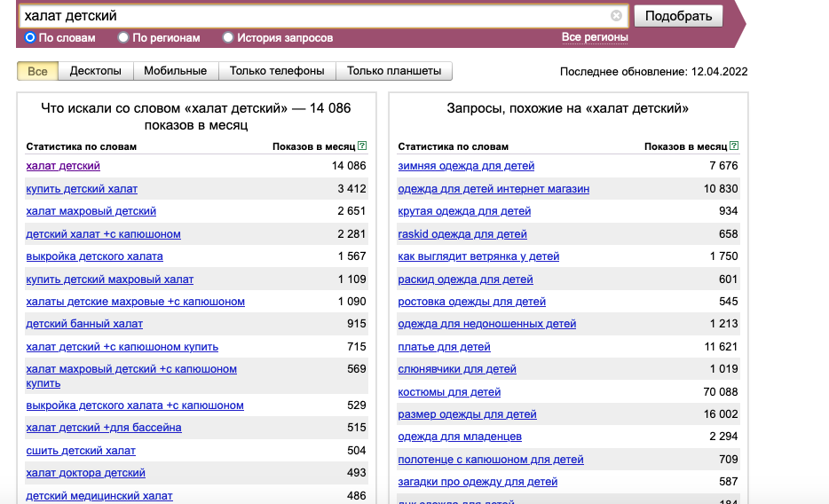
Task: Open 'детский банный халат' link
Action: pyautogui.click(x=84, y=324)
